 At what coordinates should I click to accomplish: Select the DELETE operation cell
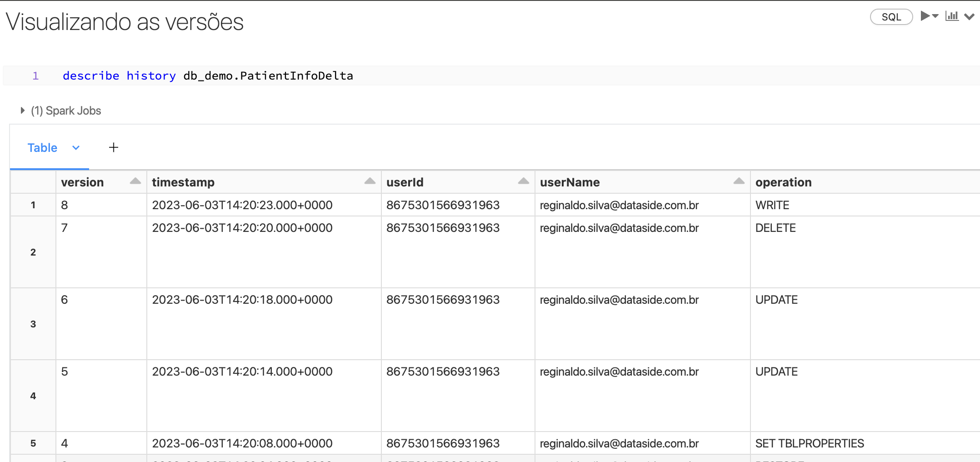[865, 252]
